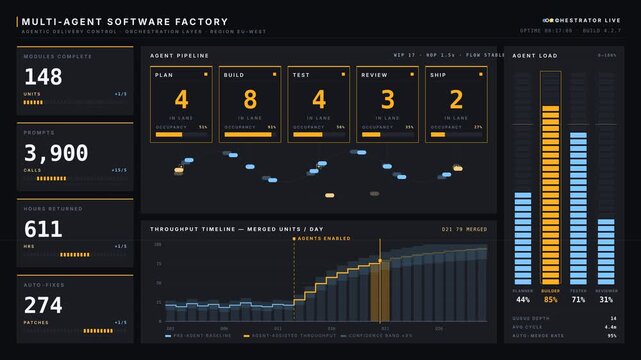Click the status square in the PLAN card
This screenshot has width=641, height=360.
click(x=206, y=74)
